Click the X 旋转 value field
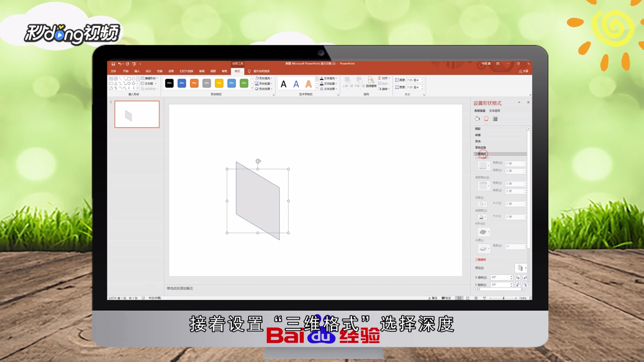Viewport: 644px width, 362px height. [x=500, y=278]
